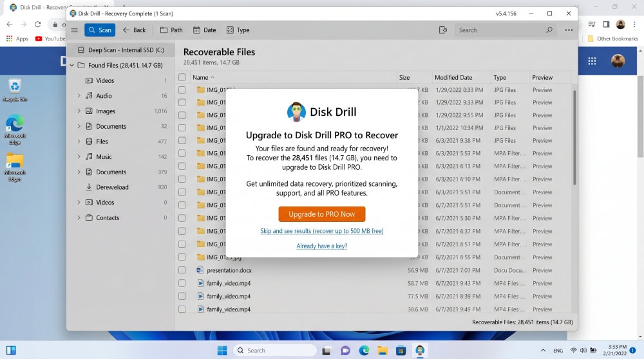Expand the Audio category
The width and height of the screenshot is (644, 359).
pyautogui.click(x=79, y=96)
